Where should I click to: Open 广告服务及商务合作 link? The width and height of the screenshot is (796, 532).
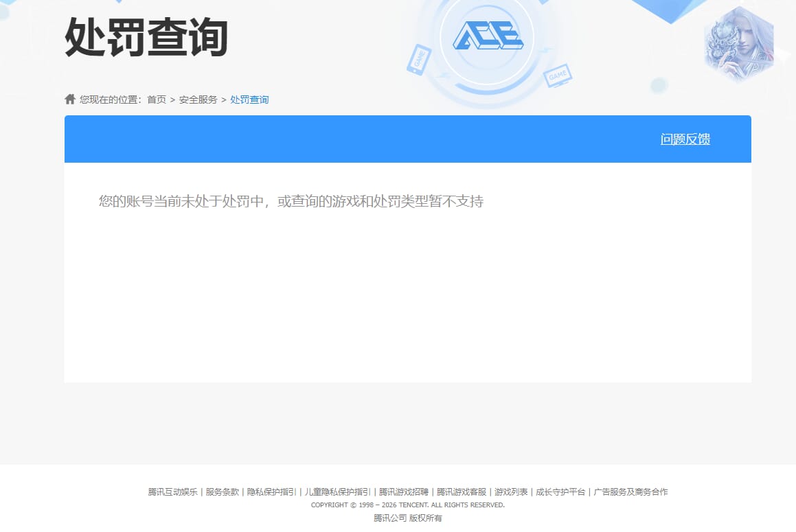pyautogui.click(x=631, y=491)
